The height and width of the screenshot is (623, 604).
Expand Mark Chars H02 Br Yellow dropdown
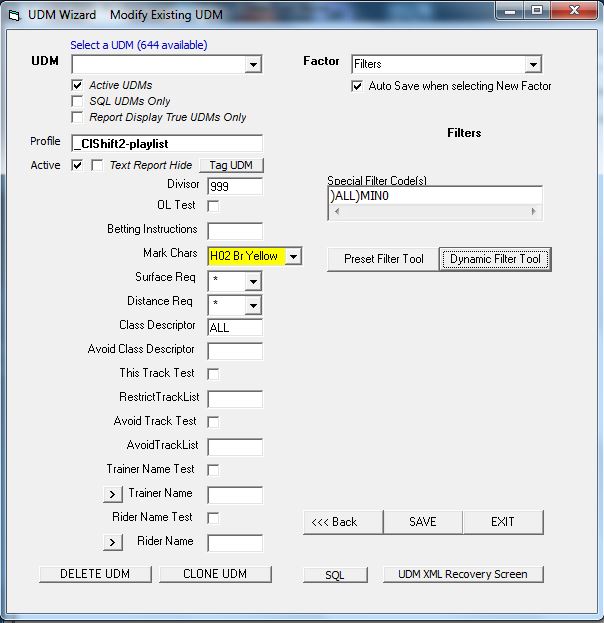293,256
